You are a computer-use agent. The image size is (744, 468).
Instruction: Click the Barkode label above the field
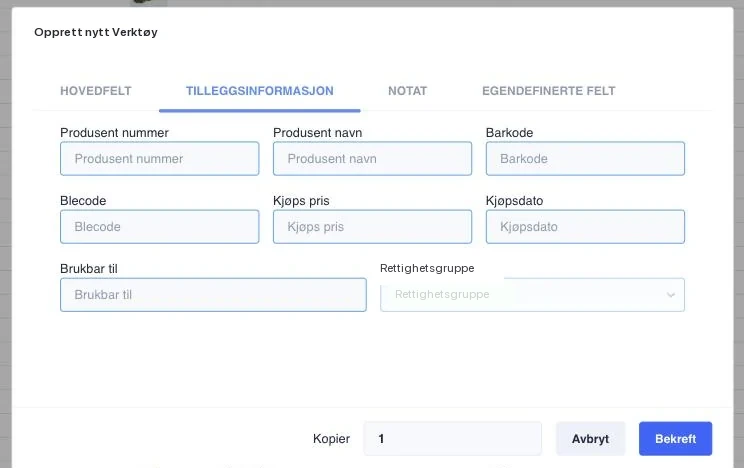click(509, 132)
